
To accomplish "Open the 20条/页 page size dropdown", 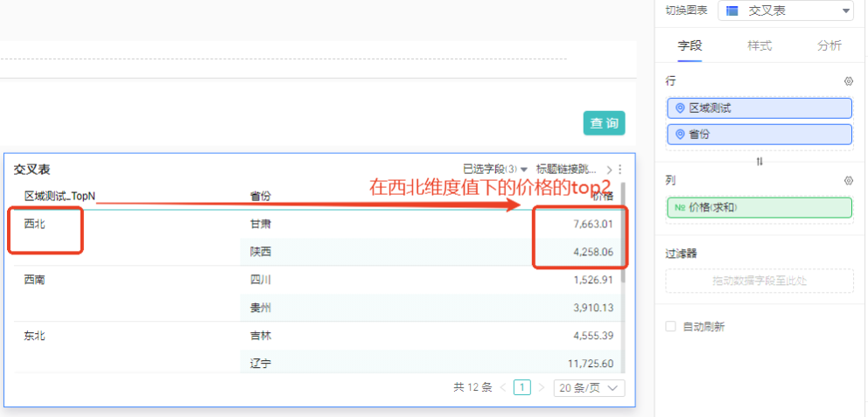I will (589, 387).
